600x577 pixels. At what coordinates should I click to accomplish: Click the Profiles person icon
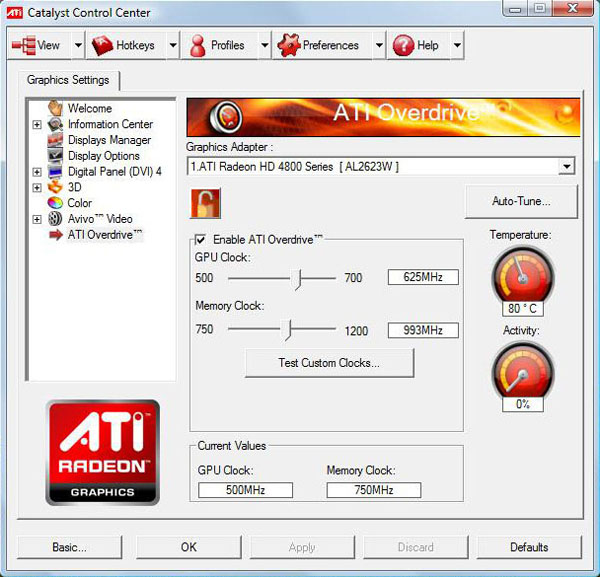coord(197,46)
